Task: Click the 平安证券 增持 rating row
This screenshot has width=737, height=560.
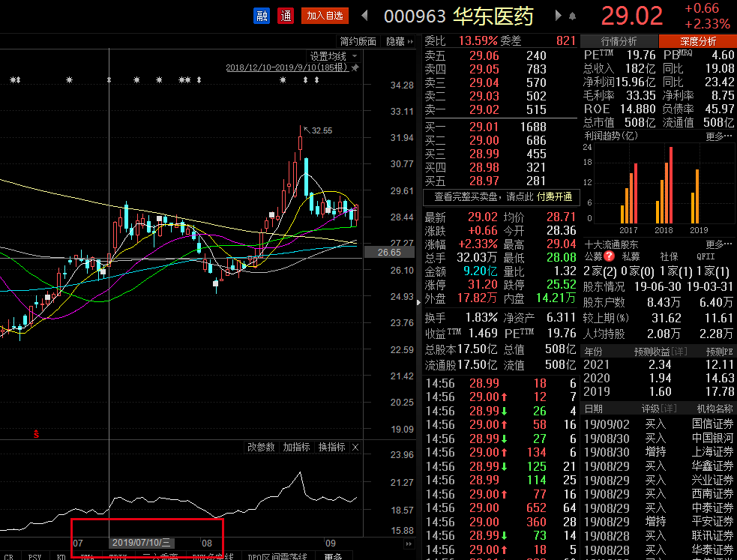Action: [x=658, y=522]
